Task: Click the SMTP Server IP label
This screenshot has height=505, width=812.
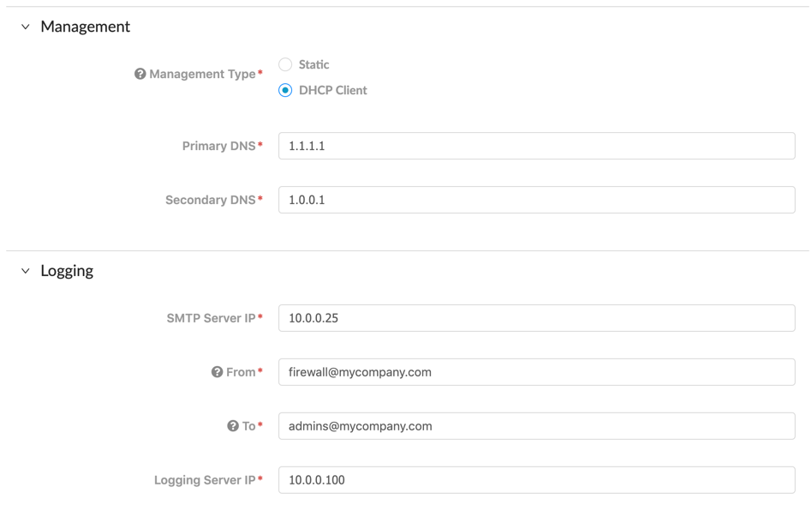Action: coord(212,317)
